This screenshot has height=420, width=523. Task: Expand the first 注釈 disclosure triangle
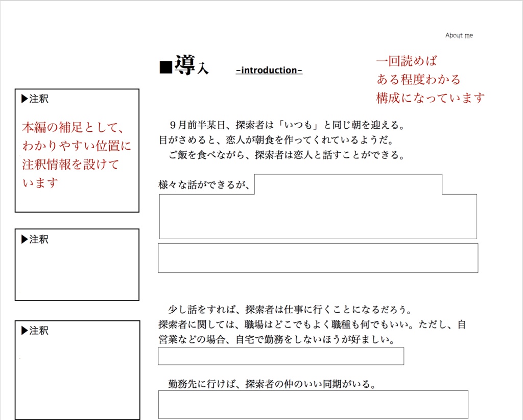pos(22,99)
